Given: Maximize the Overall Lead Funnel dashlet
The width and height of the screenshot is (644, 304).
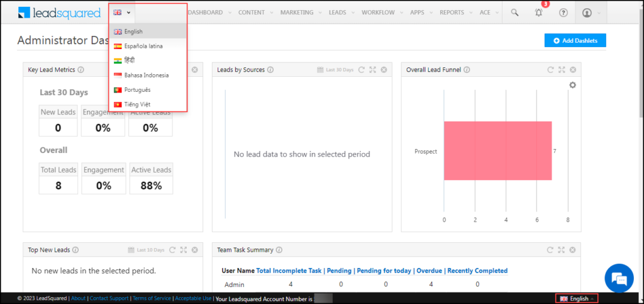Looking at the screenshot, I should point(562,70).
